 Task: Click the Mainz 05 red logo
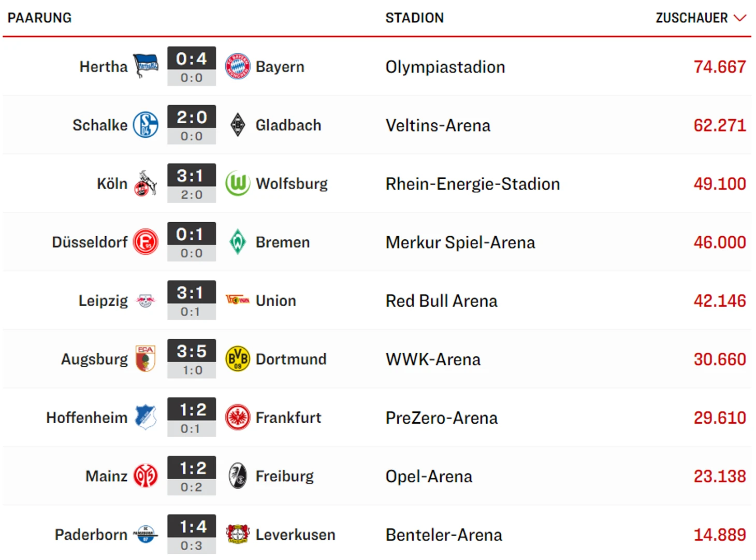coord(146,476)
